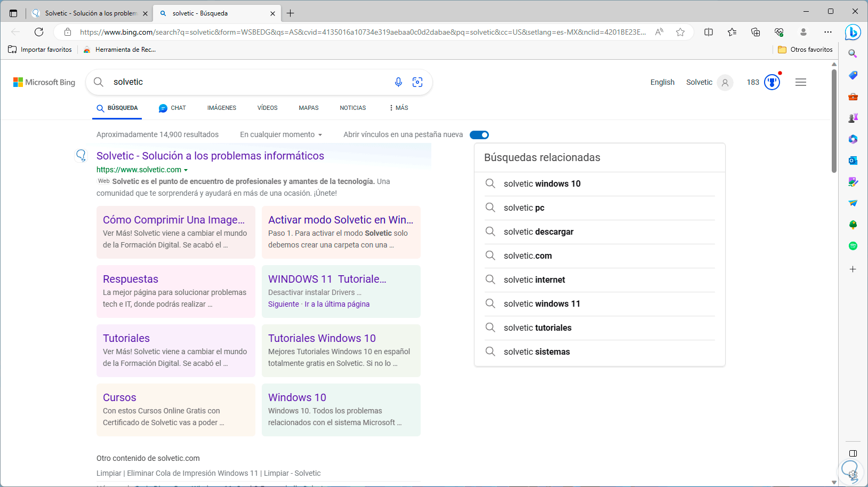Add this page to favorites star

(x=680, y=32)
